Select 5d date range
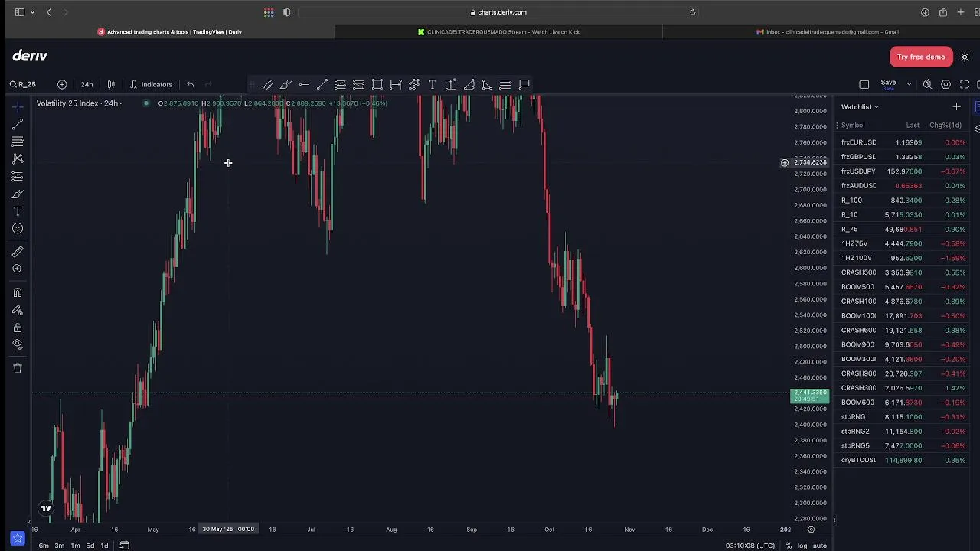The height and width of the screenshot is (551, 980). point(90,546)
